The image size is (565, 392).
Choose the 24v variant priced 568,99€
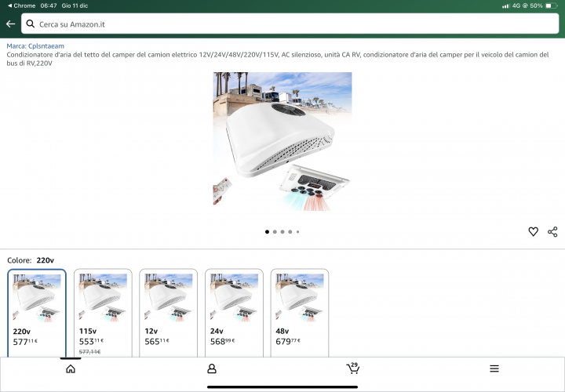(x=234, y=313)
